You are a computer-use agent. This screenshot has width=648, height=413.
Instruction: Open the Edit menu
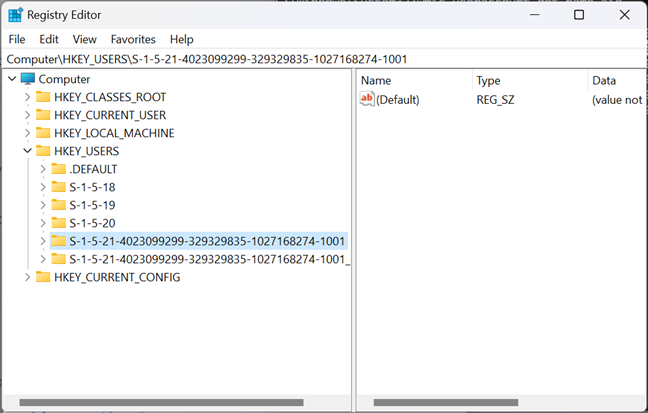point(49,39)
